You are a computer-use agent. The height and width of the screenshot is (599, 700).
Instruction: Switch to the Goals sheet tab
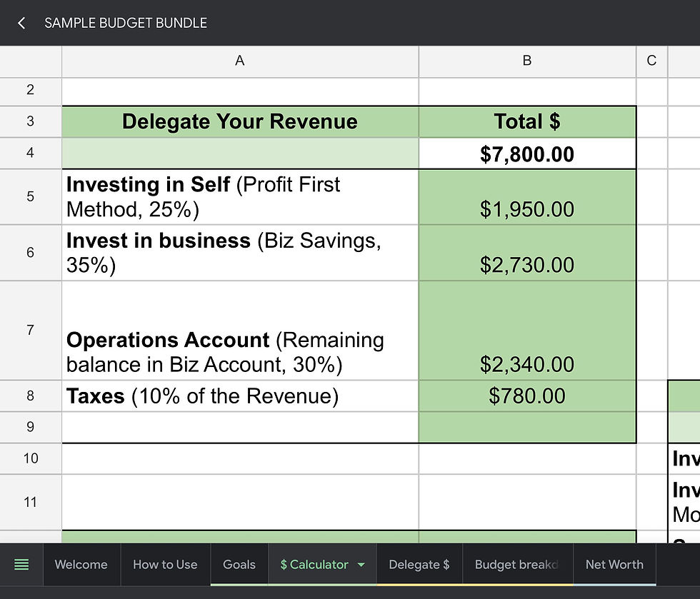click(239, 565)
